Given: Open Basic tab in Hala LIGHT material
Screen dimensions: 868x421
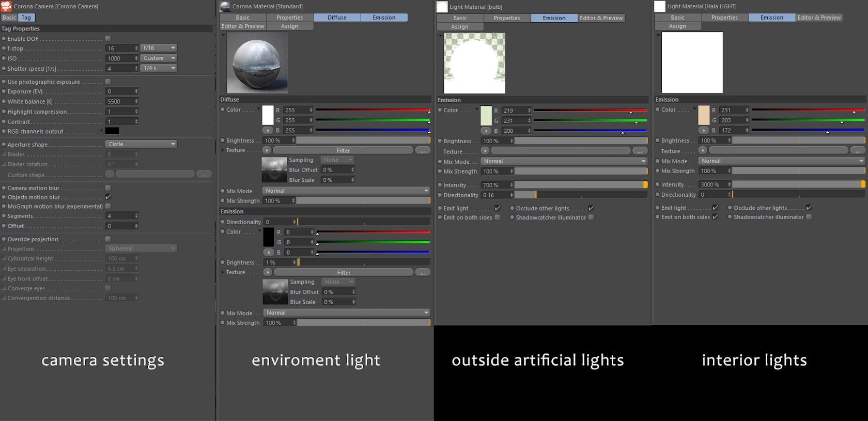Looking at the screenshot, I should (x=678, y=18).
